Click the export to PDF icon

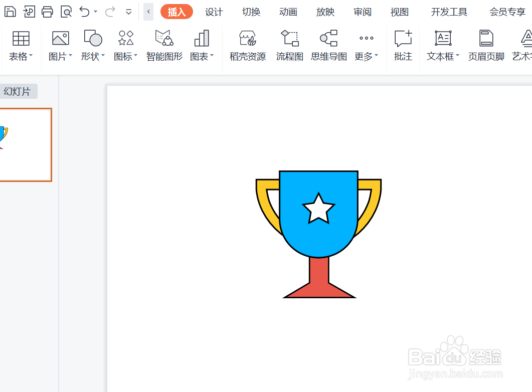click(29, 12)
